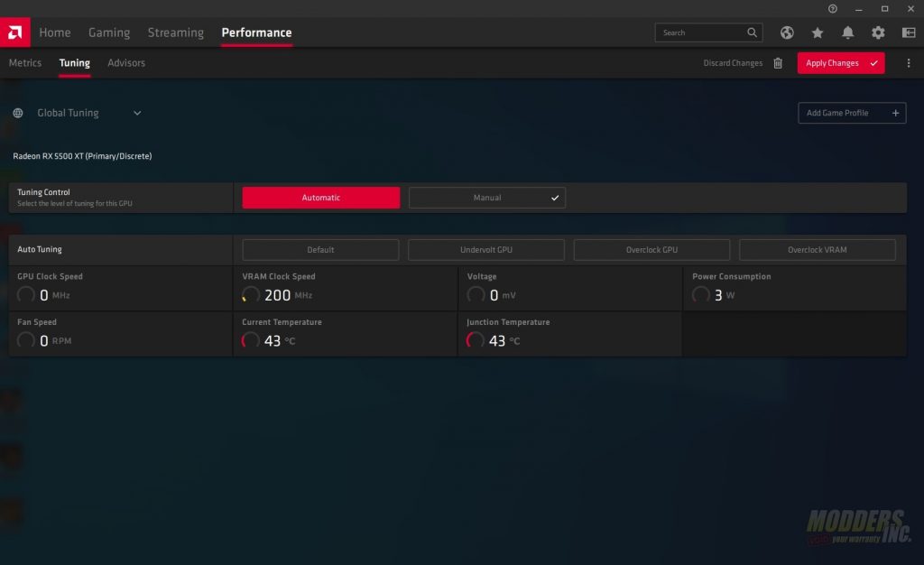
Task: Click the VRAM Clock Speed gauge
Action: tap(251, 294)
